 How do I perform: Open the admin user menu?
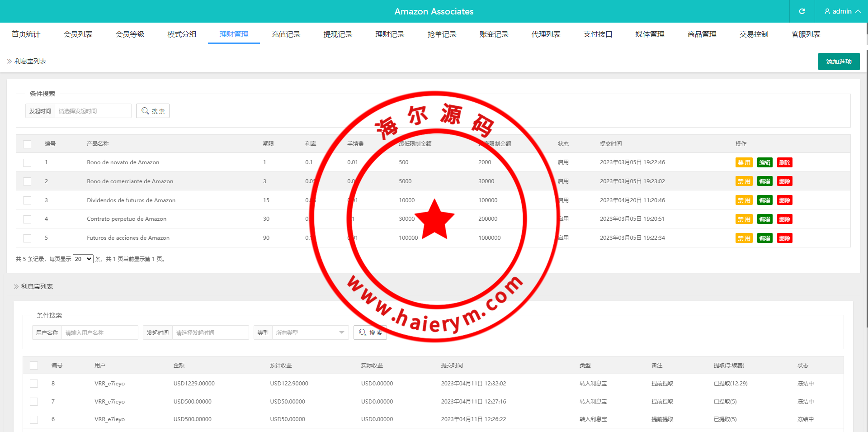[x=843, y=11]
